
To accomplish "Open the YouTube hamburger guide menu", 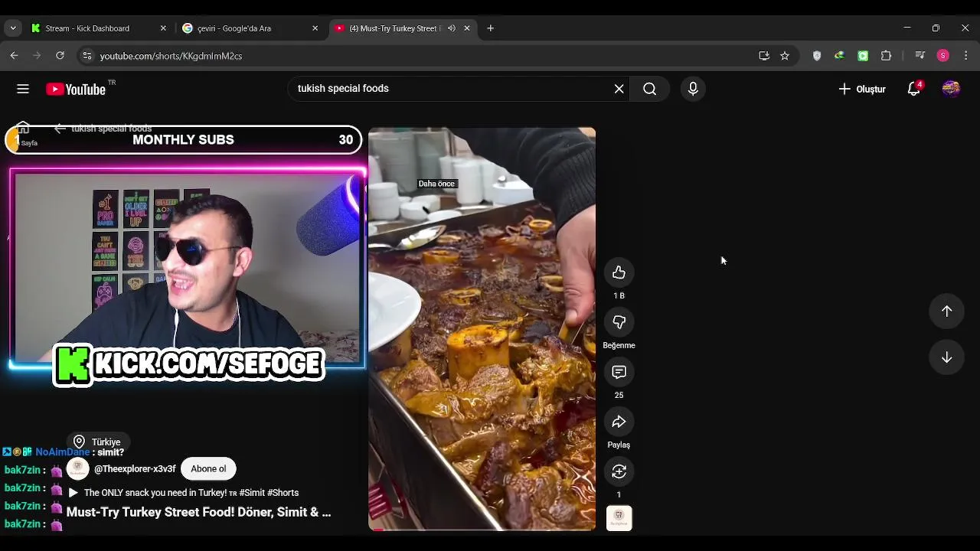I will click(23, 89).
